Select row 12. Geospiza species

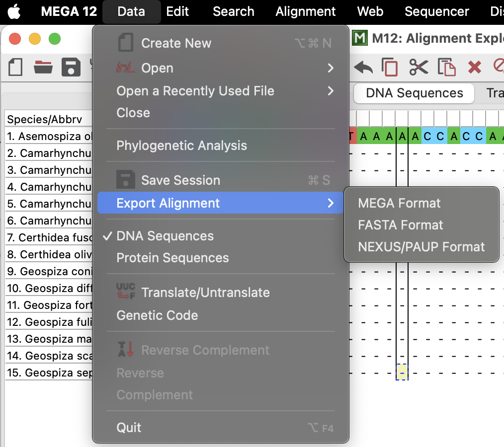(x=49, y=322)
